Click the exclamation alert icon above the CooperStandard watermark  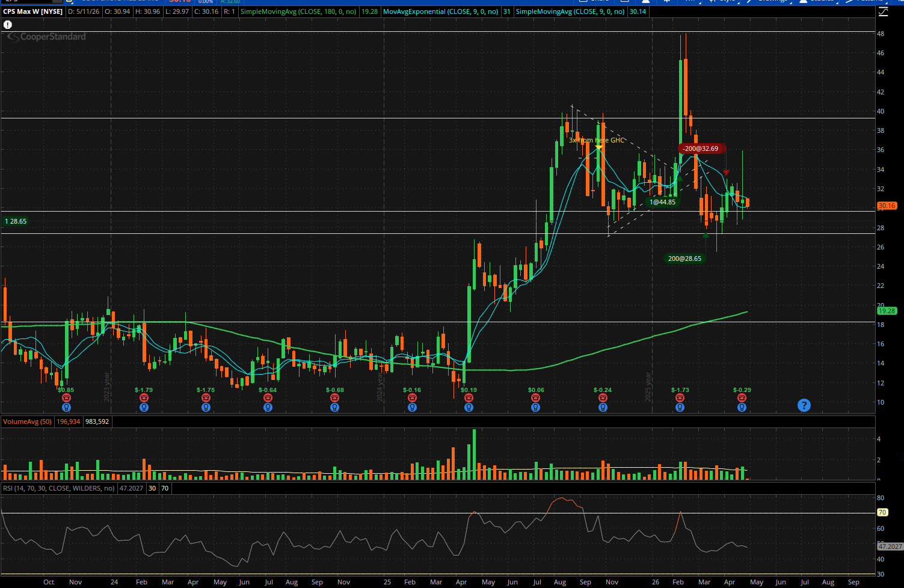tap(7, 25)
